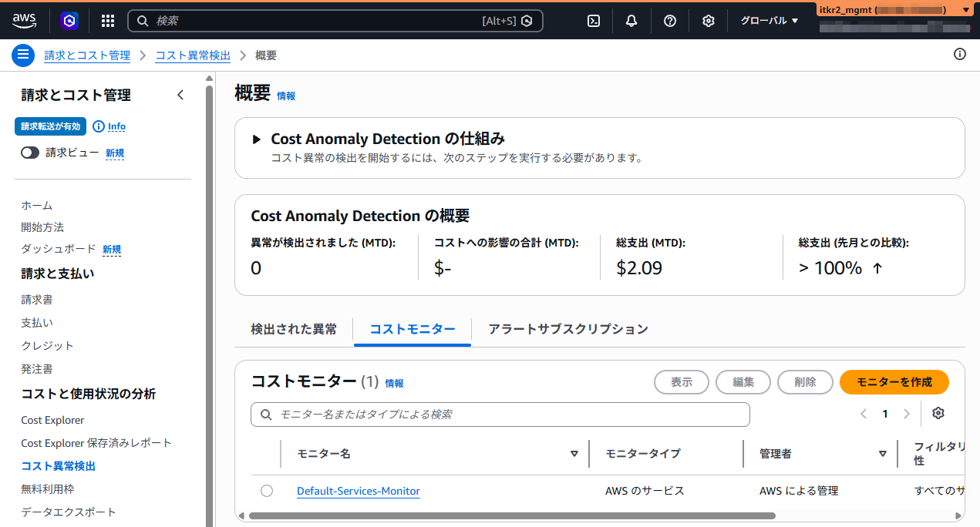
Task: Click the 請求転送が有効 badge
Action: click(x=50, y=126)
